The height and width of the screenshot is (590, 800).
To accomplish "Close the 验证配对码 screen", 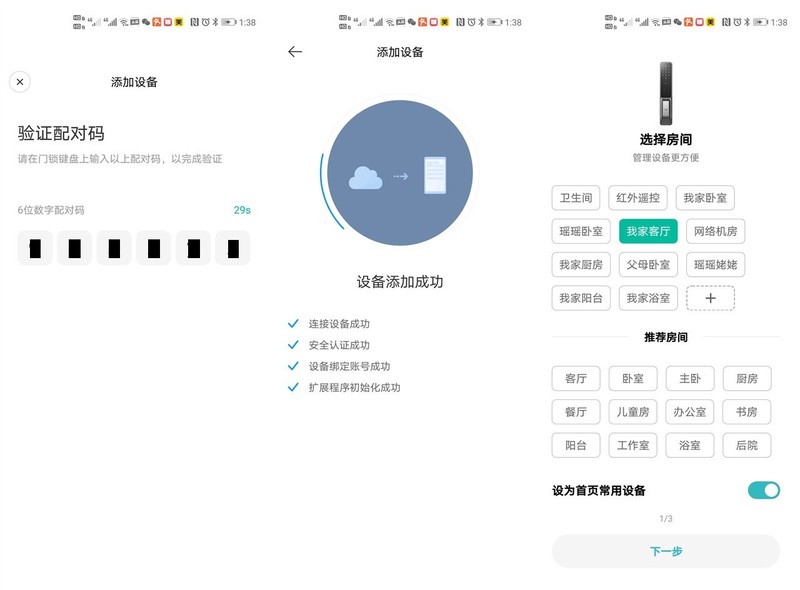I will (x=19, y=81).
